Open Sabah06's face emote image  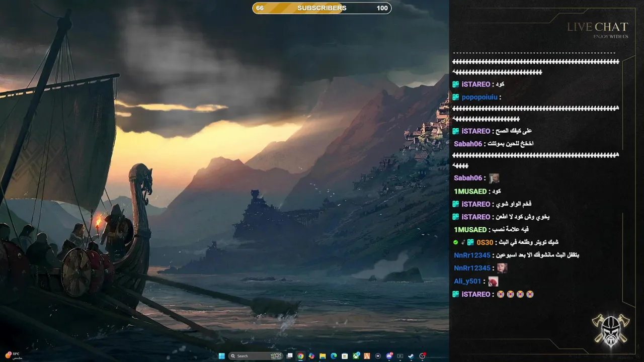(495, 178)
